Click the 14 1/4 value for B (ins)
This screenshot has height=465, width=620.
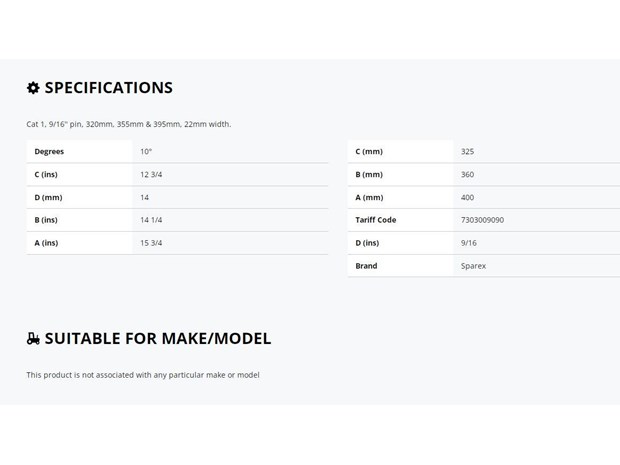click(151, 220)
